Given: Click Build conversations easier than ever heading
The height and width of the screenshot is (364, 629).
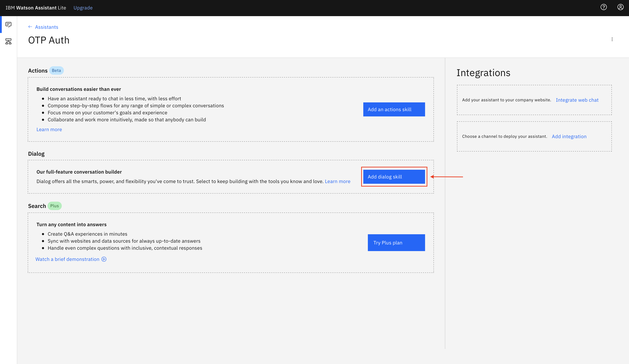Looking at the screenshot, I should 79,89.
